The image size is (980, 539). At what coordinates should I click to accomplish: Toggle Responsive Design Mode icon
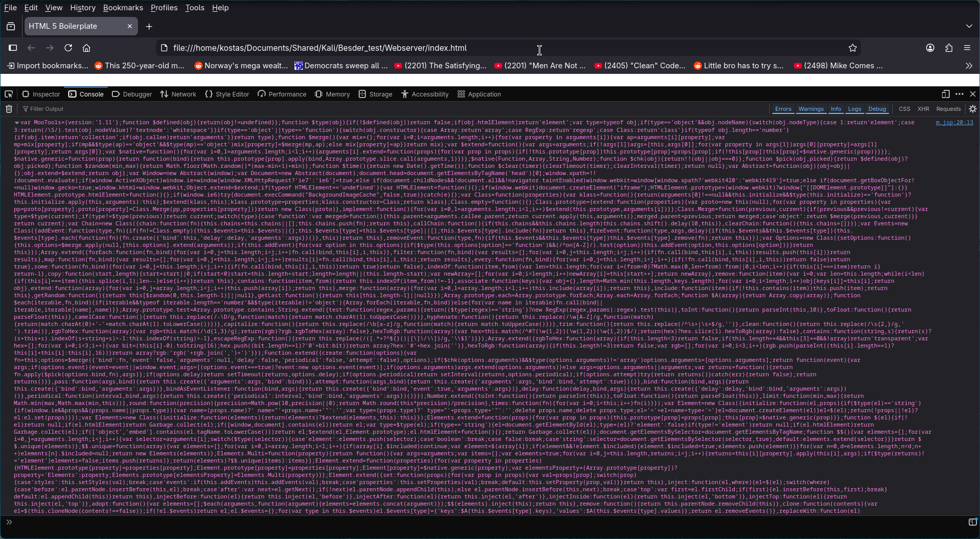(x=946, y=94)
